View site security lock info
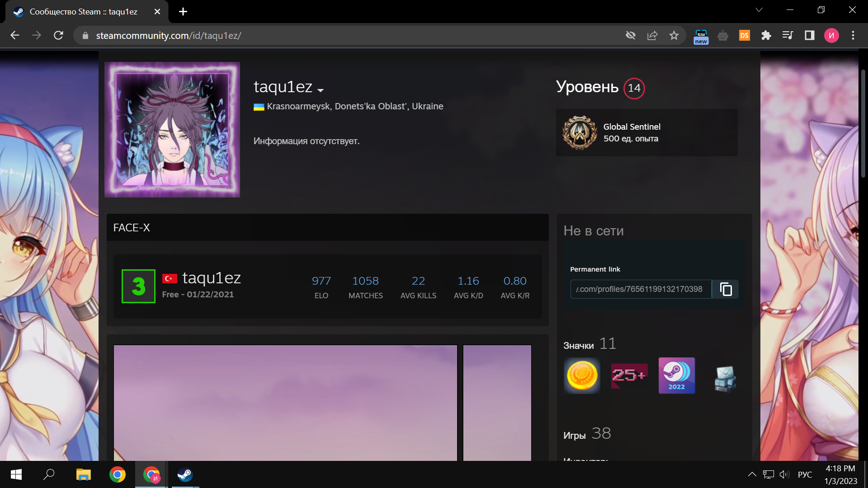This screenshot has width=868, height=488. click(x=85, y=35)
